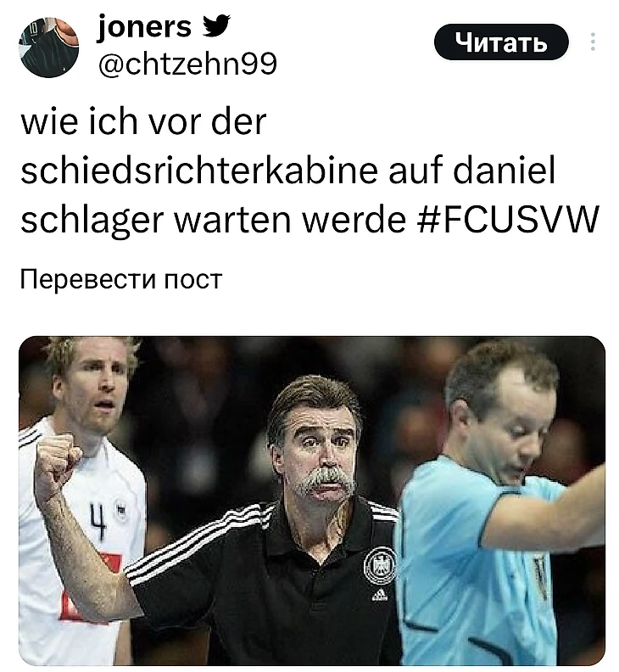619x672 pixels.
Task: Open the @chtzehn99 handle link
Action: coord(187,64)
